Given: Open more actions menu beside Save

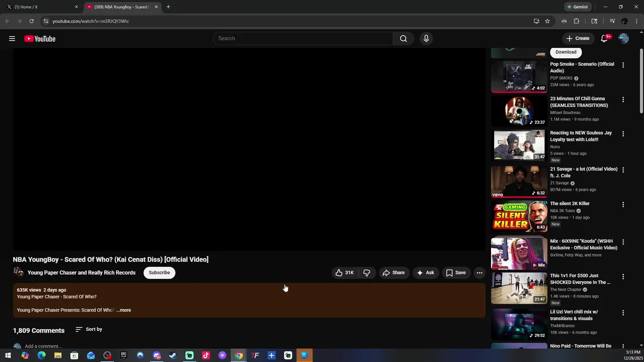Looking at the screenshot, I should (x=479, y=273).
